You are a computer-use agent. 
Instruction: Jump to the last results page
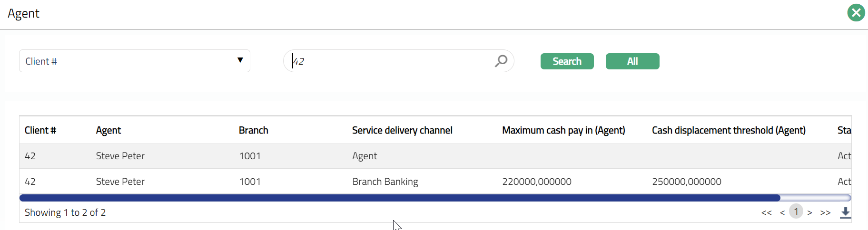(x=825, y=212)
